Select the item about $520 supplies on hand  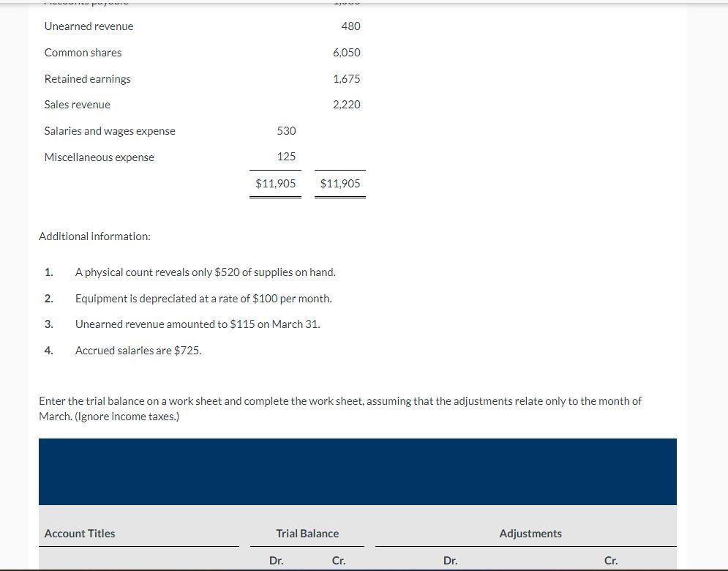point(205,272)
